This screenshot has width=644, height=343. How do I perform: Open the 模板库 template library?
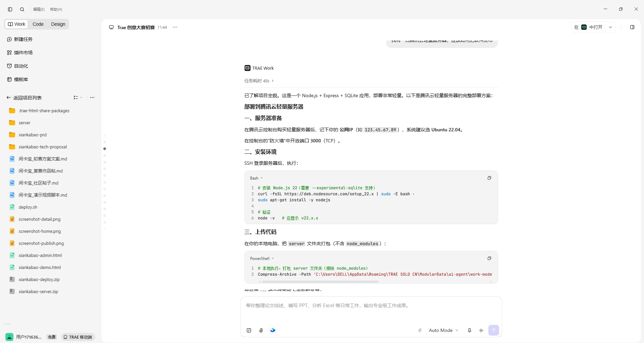(17, 79)
